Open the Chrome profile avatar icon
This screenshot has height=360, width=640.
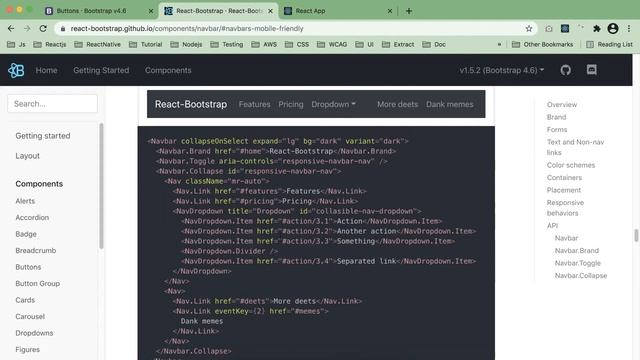tap(613, 29)
